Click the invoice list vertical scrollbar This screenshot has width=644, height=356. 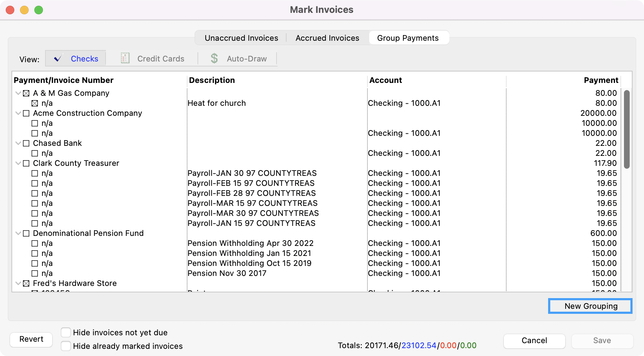tap(626, 129)
